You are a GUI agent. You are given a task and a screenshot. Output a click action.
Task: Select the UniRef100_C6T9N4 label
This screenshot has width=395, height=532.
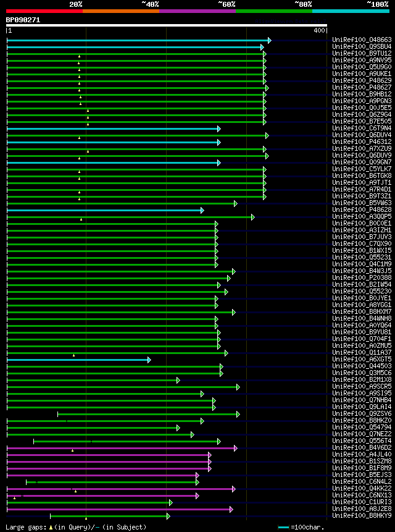click(362, 129)
